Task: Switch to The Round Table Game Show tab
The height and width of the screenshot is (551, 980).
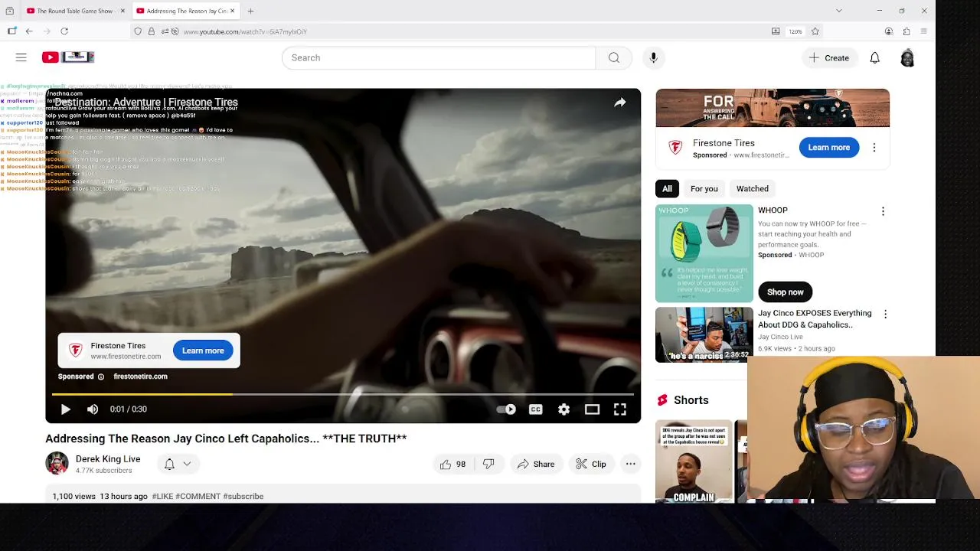Action: point(74,11)
